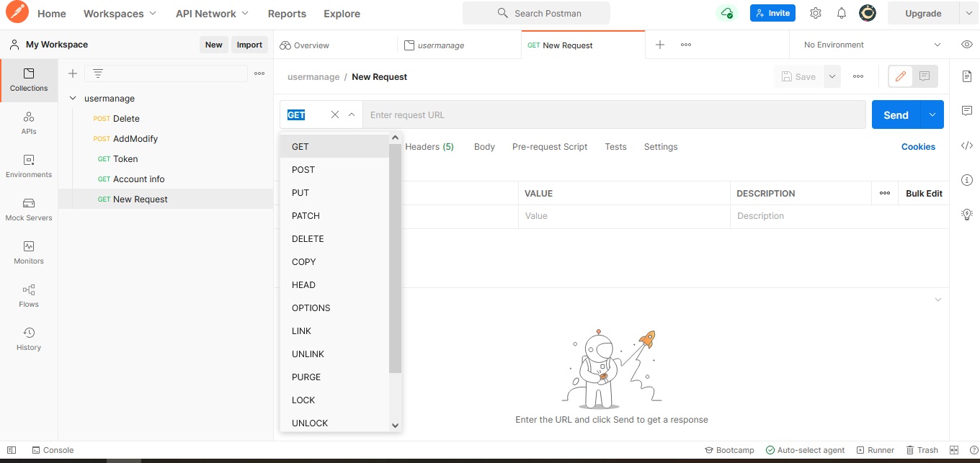Click the environment quick look eye icon
Viewport: 980px width, 463px height.
coord(967,45)
